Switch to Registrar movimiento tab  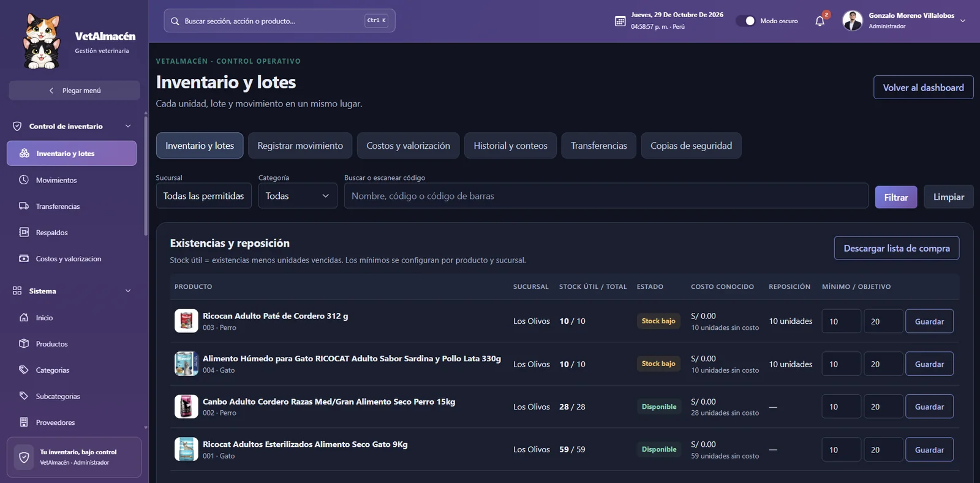tap(300, 146)
